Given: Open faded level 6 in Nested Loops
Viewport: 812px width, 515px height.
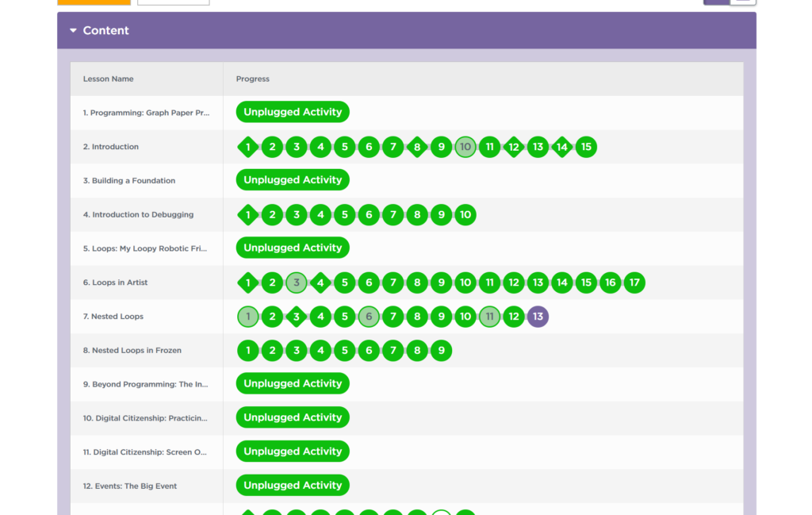Looking at the screenshot, I should 369,317.
